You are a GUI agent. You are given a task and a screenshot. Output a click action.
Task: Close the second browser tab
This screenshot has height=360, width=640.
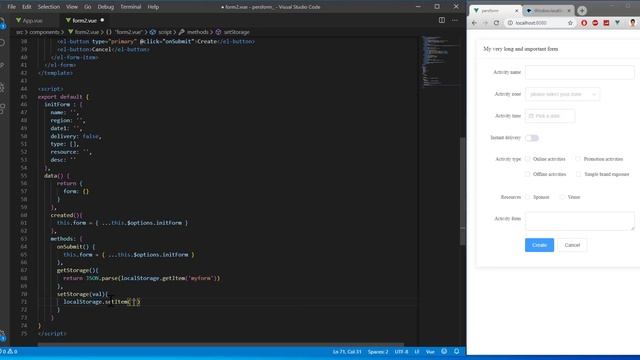point(569,11)
